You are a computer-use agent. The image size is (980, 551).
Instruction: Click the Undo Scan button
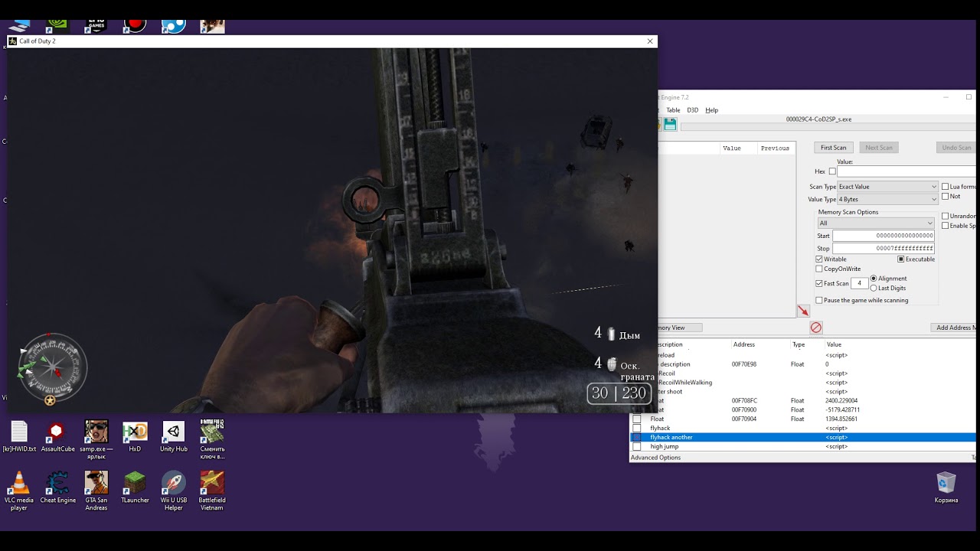(x=955, y=148)
